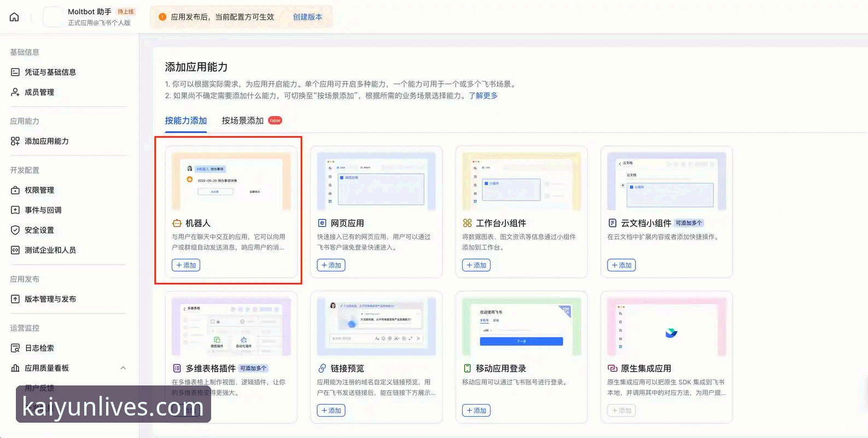Click the 原生集成应用 preview image
The width and height of the screenshot is (868, 438).
(x=667, y=327)
